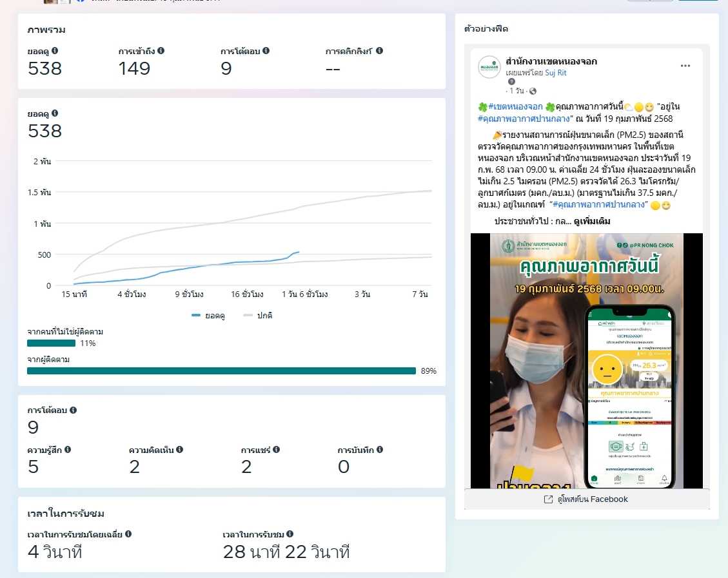This screenshot has height=578, width=728.
Task: Click info icon beside ความรู้สึก
Action: pos(67,450)
